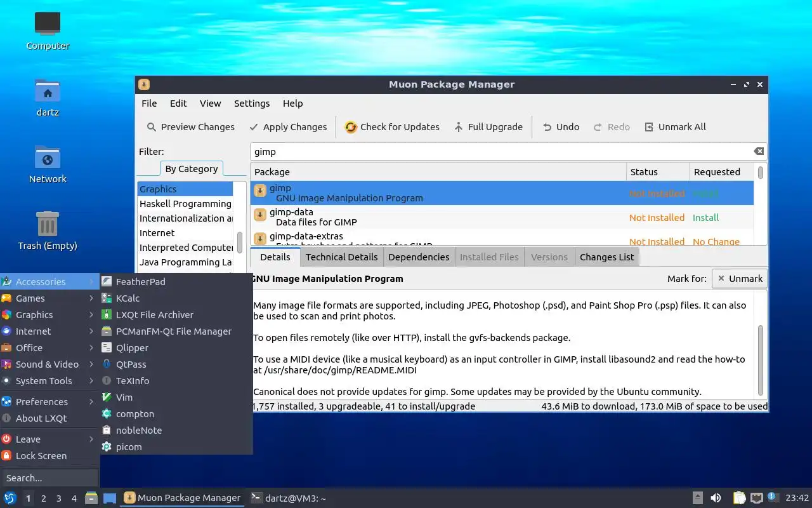
Task: Click Lock Screen in the menu
Action: (49, 456)
